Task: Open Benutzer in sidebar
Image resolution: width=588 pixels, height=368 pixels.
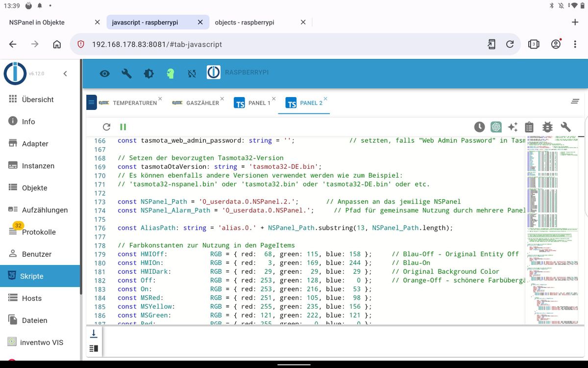Action: pyautogui.click(x=40, y=254)
